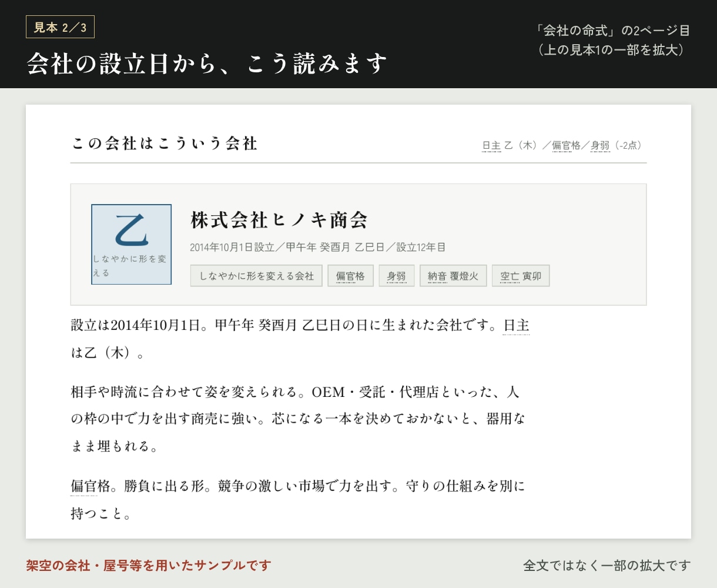Viewport: 717px width, 588px height.
Task: Open the 偏官格 term in the last paragraph
Action: tap(84, 486)
